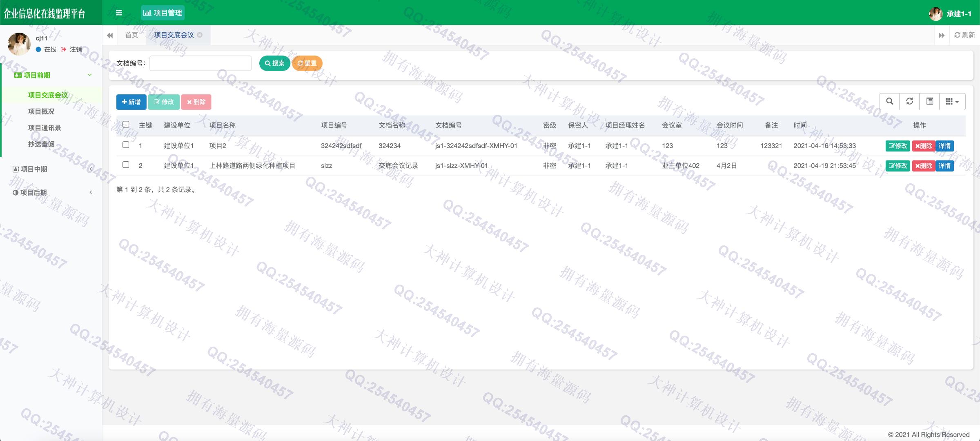
Task: Click timestamp 2021-04-16 14:53:33
Action: [824, 146]
